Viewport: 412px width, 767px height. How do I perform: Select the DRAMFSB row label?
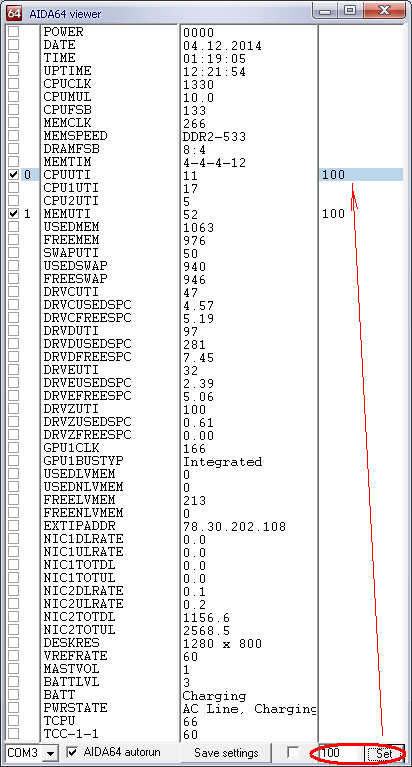coord(71,149)
